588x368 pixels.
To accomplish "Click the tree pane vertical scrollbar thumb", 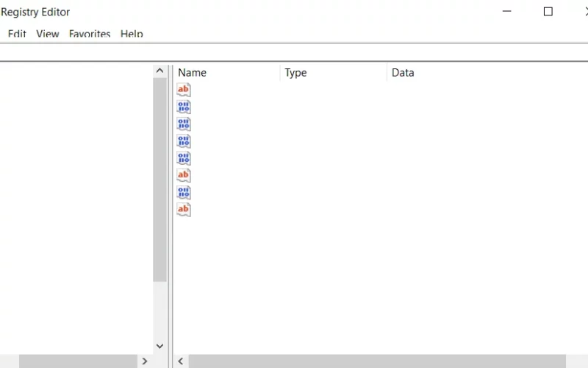I will (159, 180).
